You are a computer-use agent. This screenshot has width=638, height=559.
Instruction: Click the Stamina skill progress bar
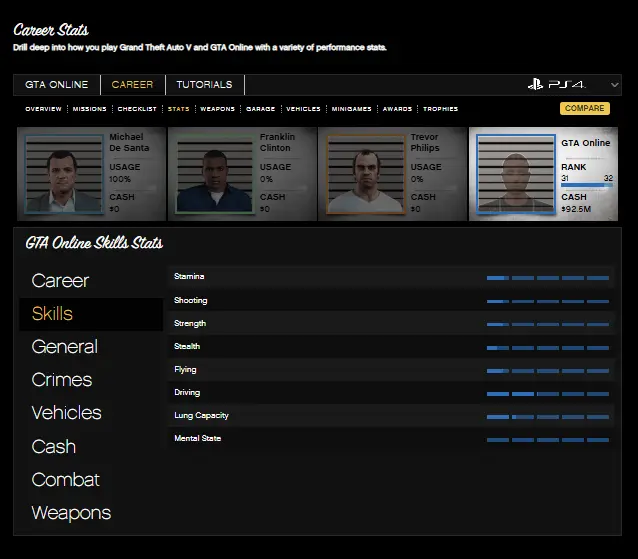[547, 277]
